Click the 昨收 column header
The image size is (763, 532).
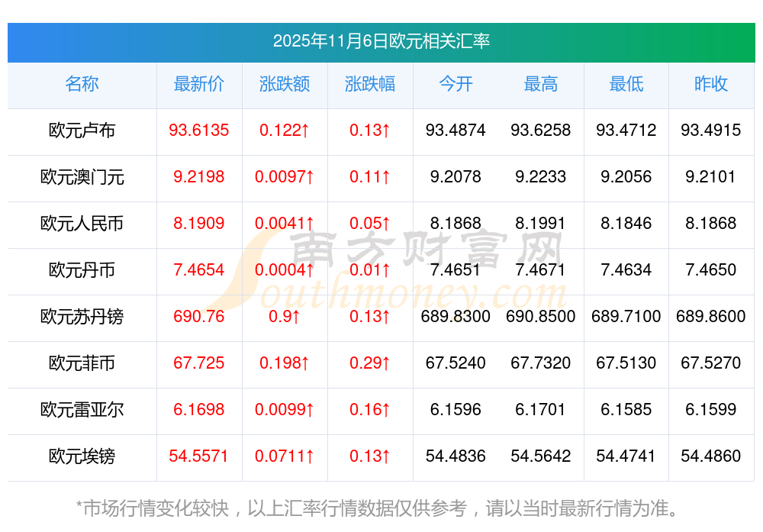pyautogui.click(x=711, y=84)
